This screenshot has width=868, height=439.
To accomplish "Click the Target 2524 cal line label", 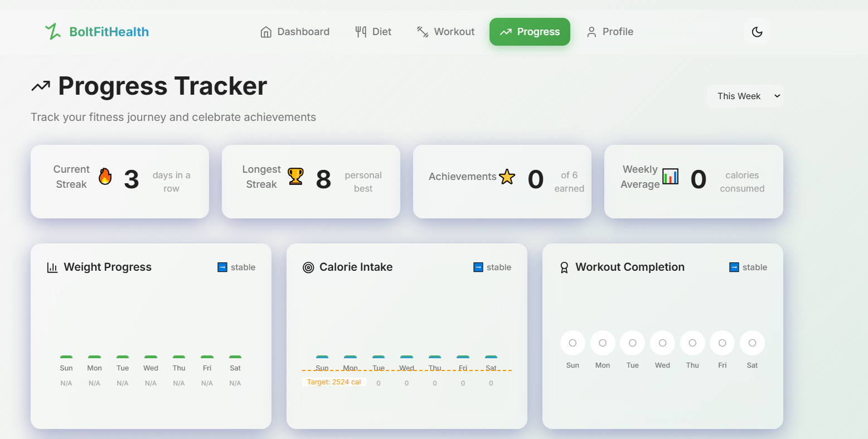I will tap(333, 382).
